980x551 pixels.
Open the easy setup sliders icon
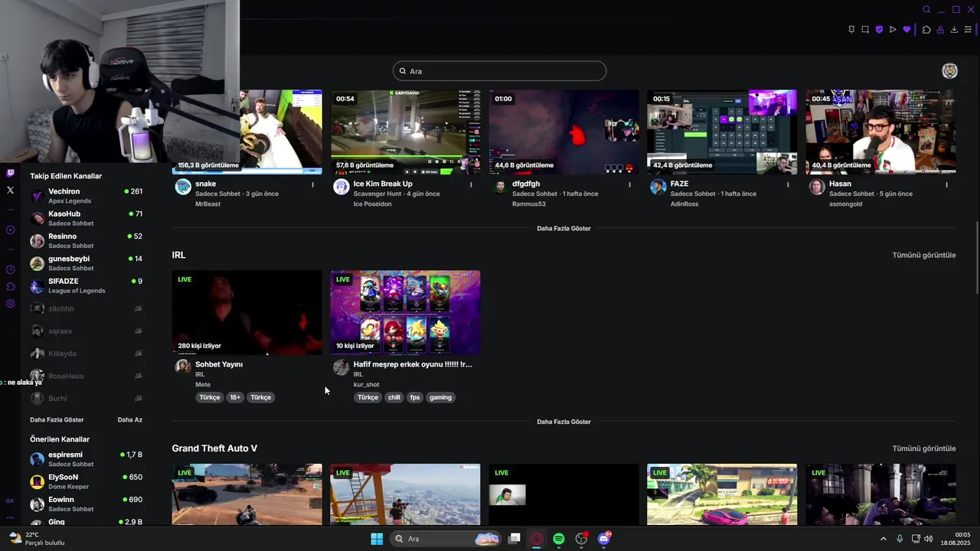[x=968, y=29]
